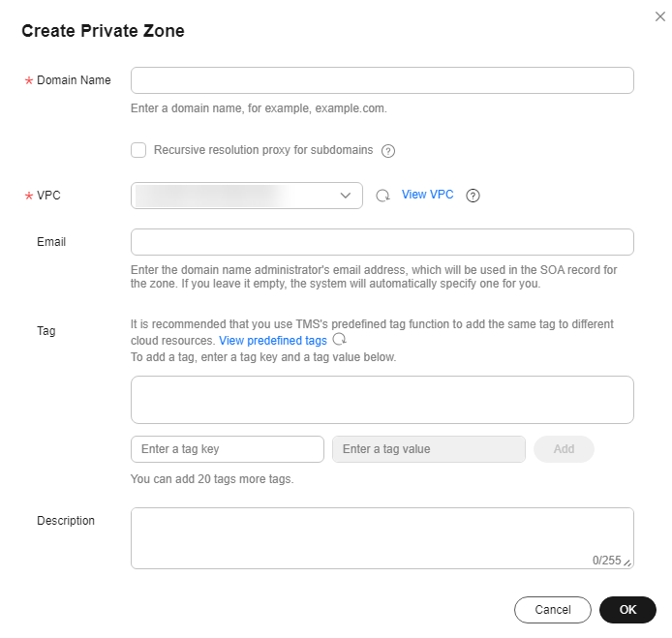Focus the Description text area
Screen dimensions: 672x638
(382, 538)
